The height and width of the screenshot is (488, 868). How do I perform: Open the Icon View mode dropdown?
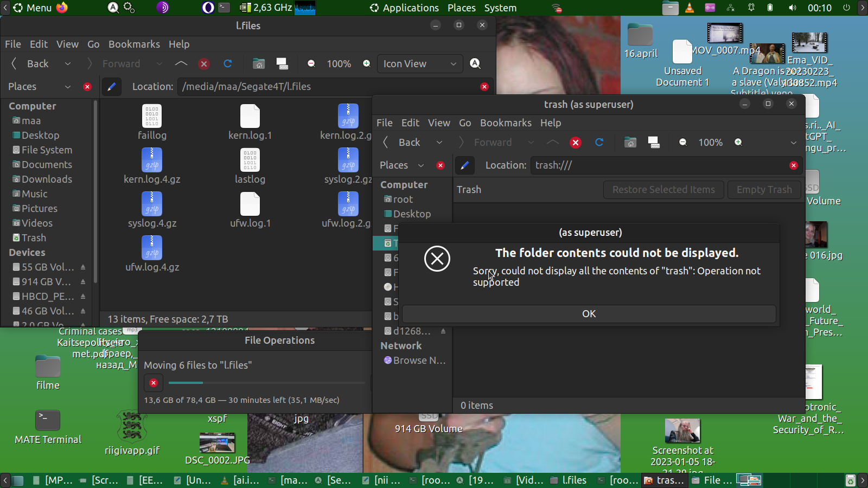tap(420, 64)
